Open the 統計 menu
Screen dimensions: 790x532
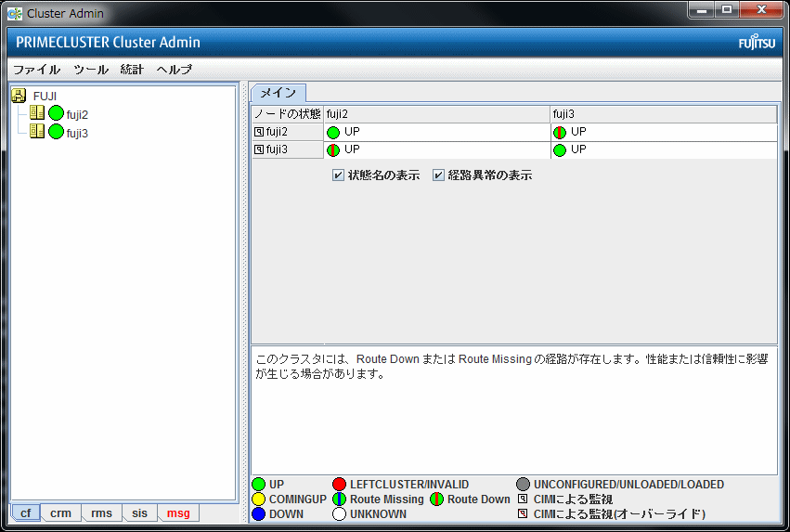[x=132, y=70]
